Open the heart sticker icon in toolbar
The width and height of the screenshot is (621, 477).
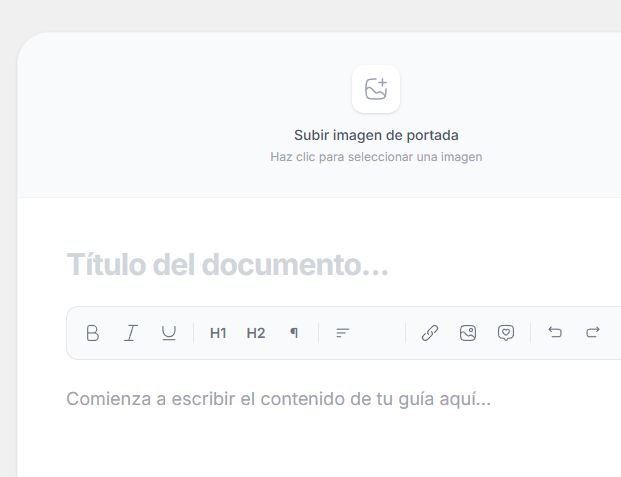506,333
